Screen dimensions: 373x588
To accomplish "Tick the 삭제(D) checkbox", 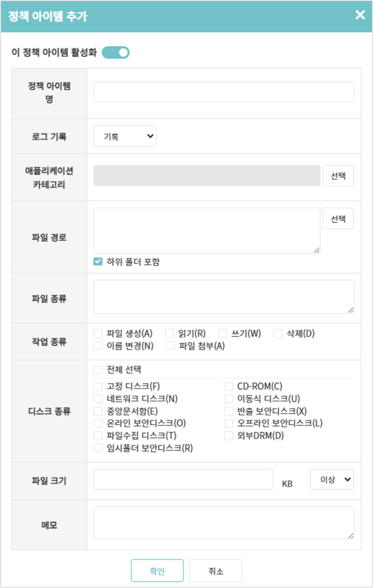I will point(278,333).
